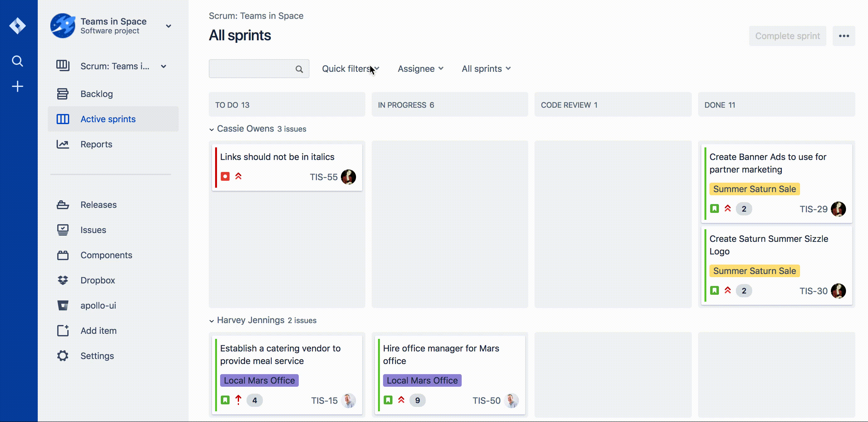Click Complete sprint button

[x=787, y=36]
